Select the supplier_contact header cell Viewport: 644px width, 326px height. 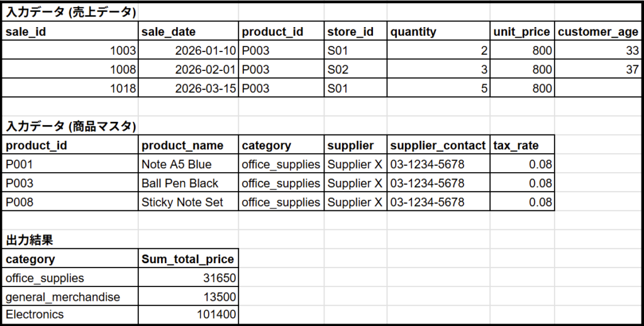[x=438, y=145]
